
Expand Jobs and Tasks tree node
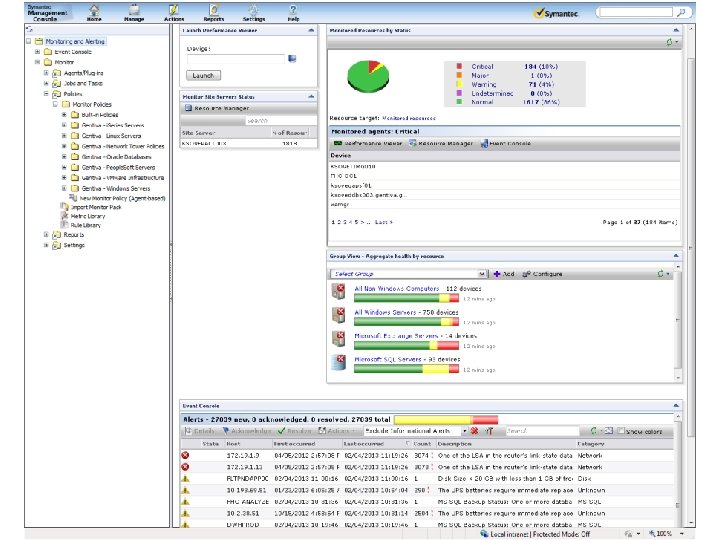(x=46, y=83)
